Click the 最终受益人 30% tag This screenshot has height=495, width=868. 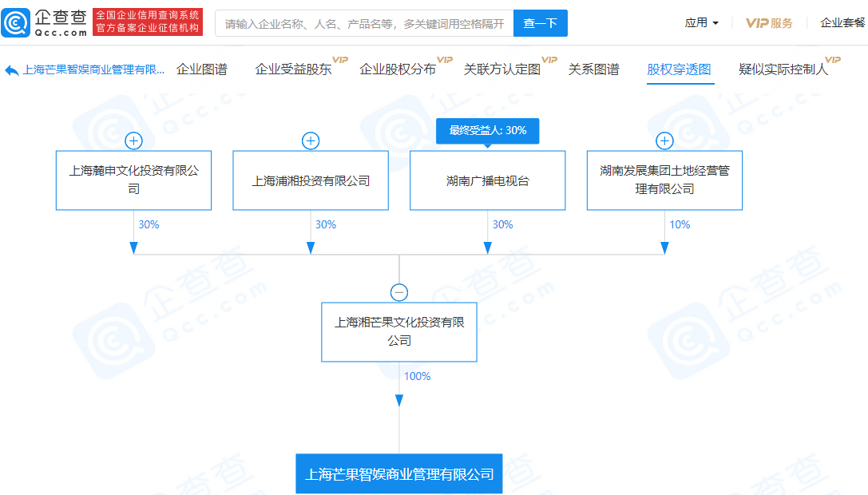pos(488,130)
